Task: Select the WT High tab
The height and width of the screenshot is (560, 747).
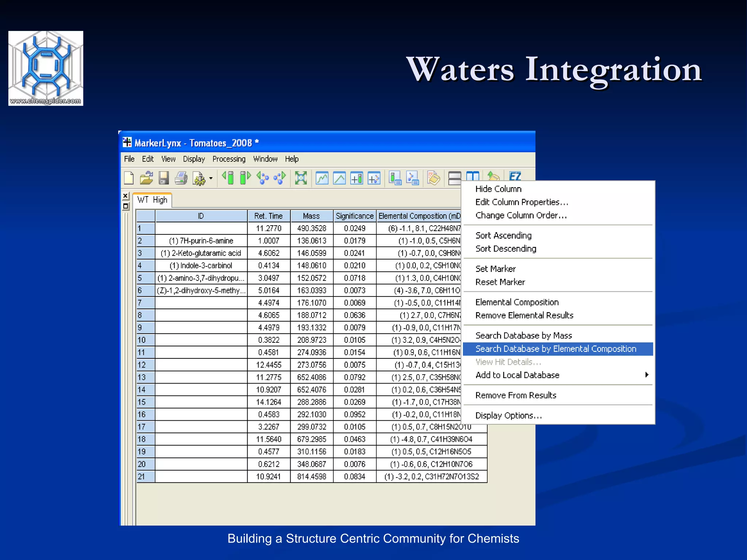Action: click(x=152, y=200)
